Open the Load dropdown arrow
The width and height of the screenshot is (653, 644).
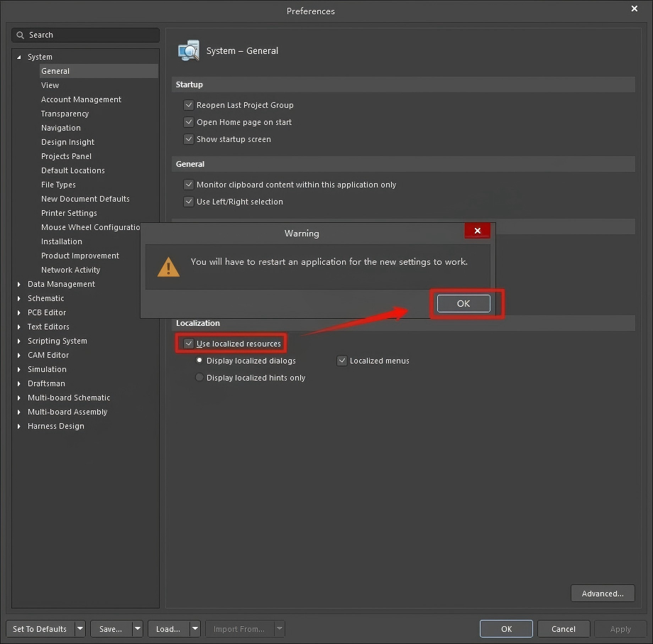click(195, 628)
